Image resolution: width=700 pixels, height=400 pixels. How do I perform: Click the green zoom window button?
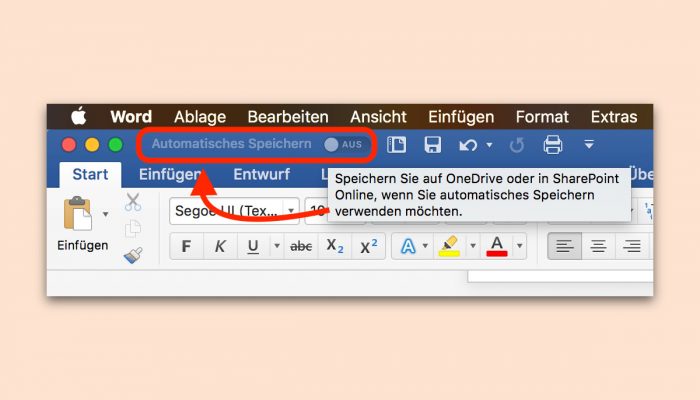116,145
